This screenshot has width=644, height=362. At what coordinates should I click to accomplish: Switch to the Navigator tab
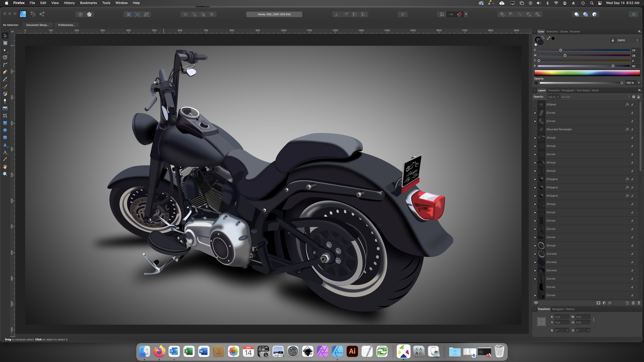558,309
